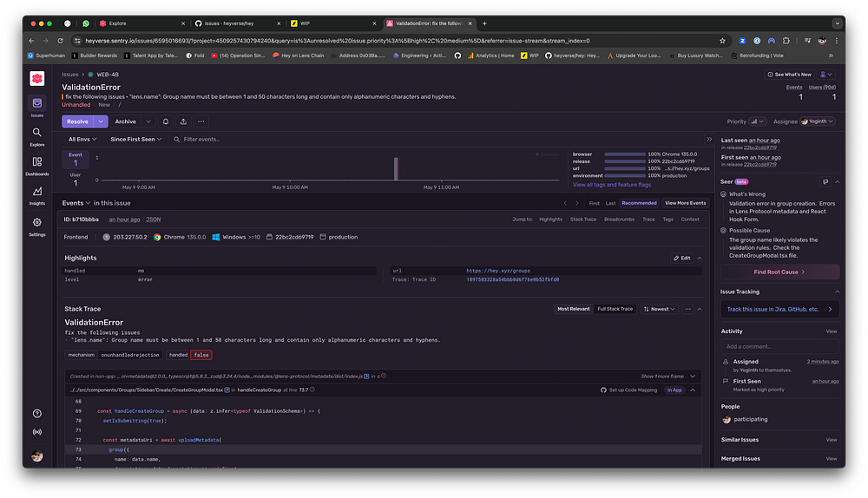
Task: Open the https://hey.xyz/groups url link
Action: [497, 271]
